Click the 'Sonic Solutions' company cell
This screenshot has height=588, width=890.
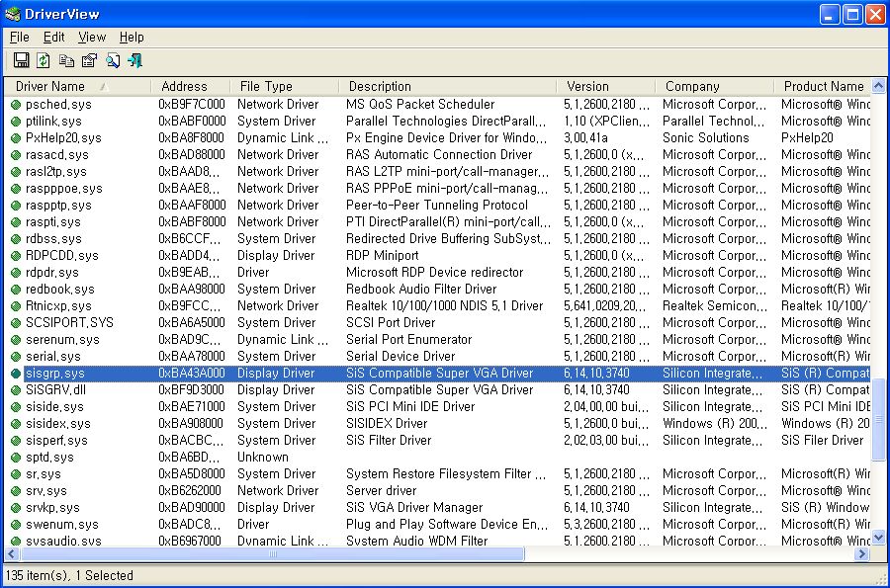click(705, 137)
